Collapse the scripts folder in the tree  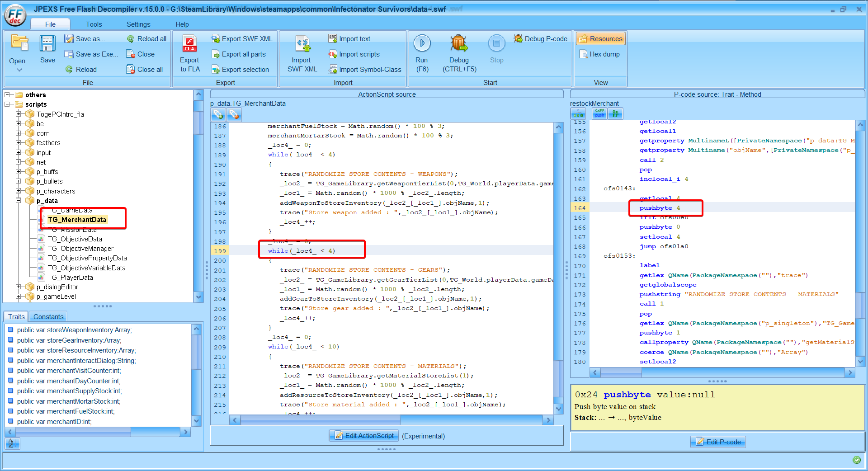pyautogui.click(x=7, y=104)
